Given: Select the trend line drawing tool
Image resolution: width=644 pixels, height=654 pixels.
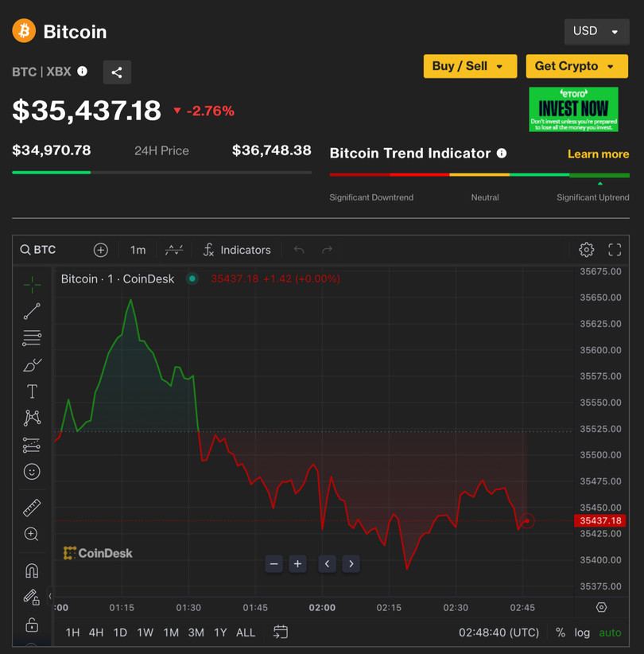Looking at the screenshot, I should (x=32, y=311).
